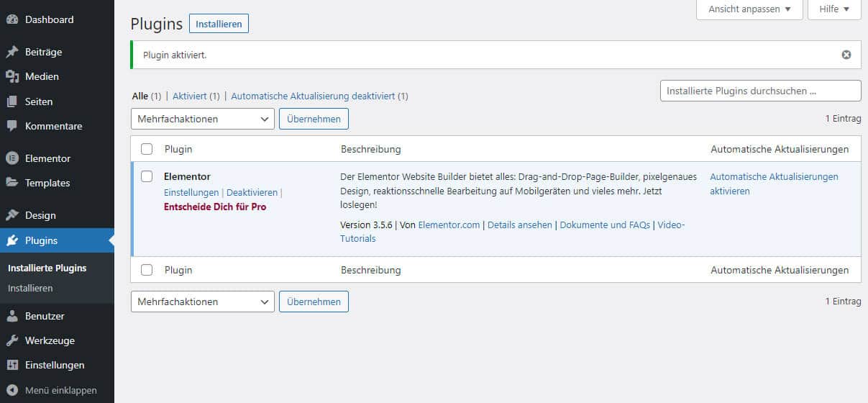Open the top Mehrfachaktionen dropdown

[203, 119]
